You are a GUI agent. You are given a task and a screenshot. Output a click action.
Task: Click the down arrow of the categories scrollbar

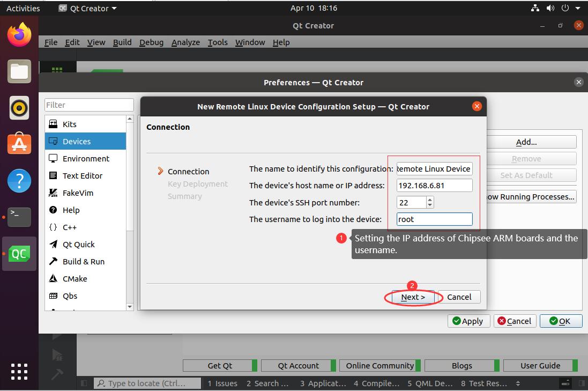130,307
